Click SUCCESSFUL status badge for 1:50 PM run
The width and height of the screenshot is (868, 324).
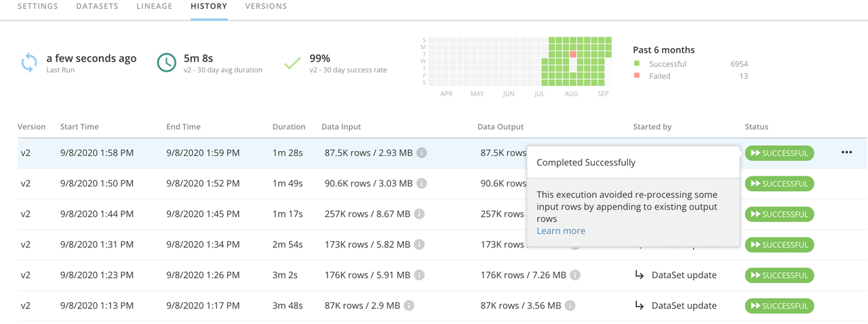[x=779, y=184]
